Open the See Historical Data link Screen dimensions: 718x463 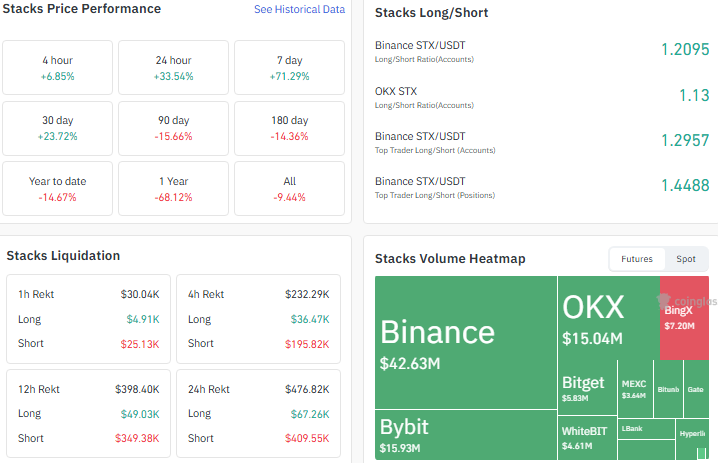coord(299,9)
